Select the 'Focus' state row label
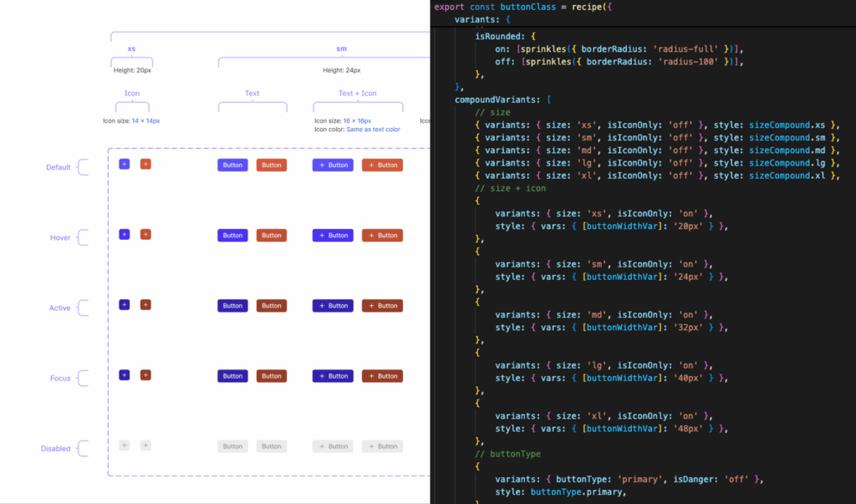 click(60, 379)
